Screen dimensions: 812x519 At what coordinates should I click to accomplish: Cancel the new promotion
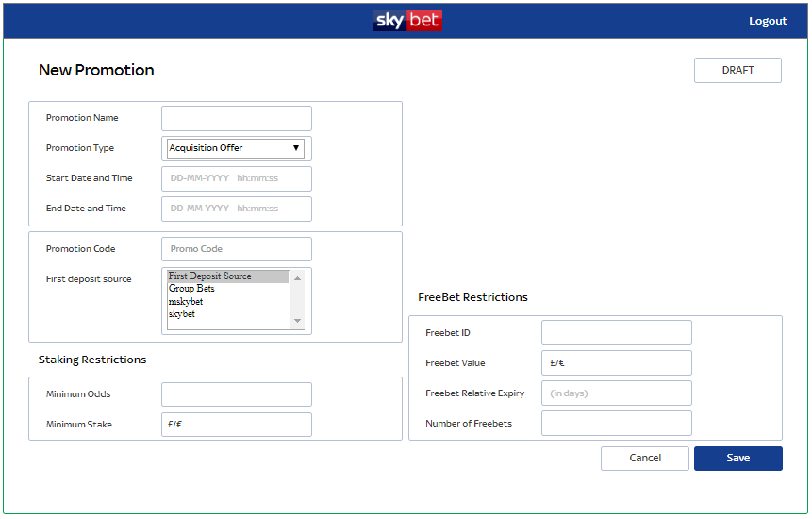pos(645,459)
